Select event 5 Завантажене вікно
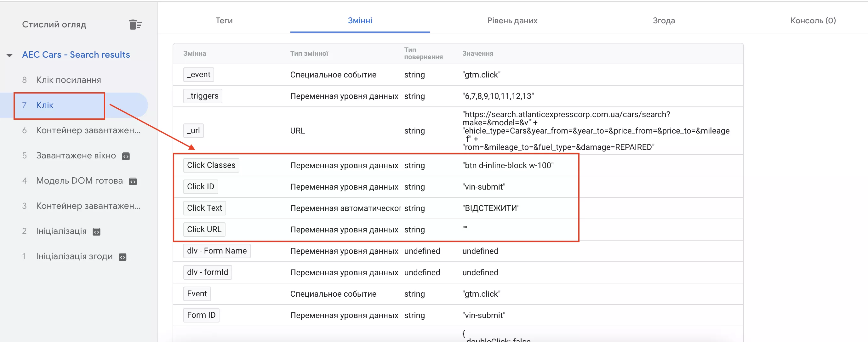The image size is (868, 342). (74, 156)
